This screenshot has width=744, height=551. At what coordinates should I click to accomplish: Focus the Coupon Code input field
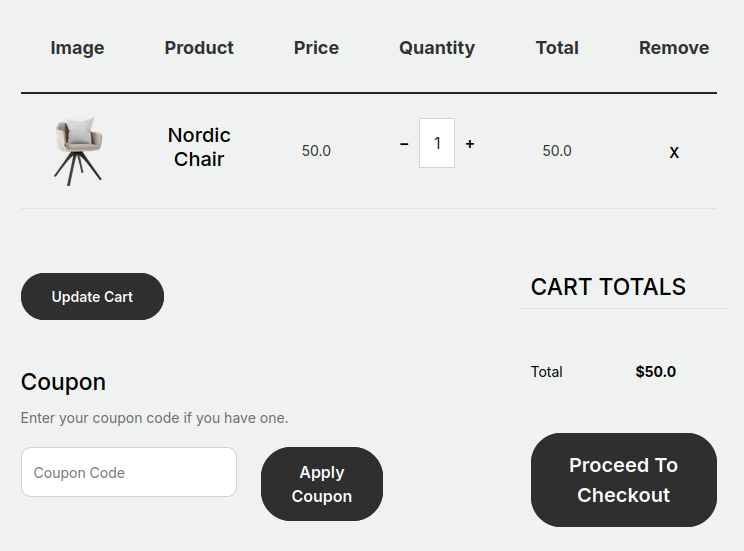coord(129,472)
